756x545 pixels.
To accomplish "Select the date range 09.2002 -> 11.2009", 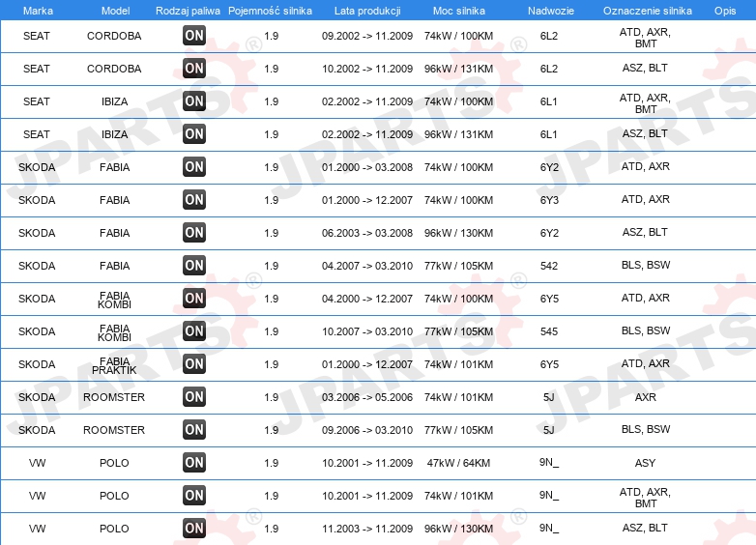I will [367, 36].
